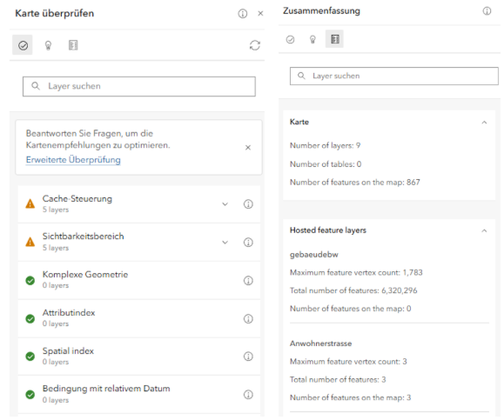Open the summary list tab in Karte überprüfen
The width and height of the screenshot is (504, 420).
click(73, 45)
